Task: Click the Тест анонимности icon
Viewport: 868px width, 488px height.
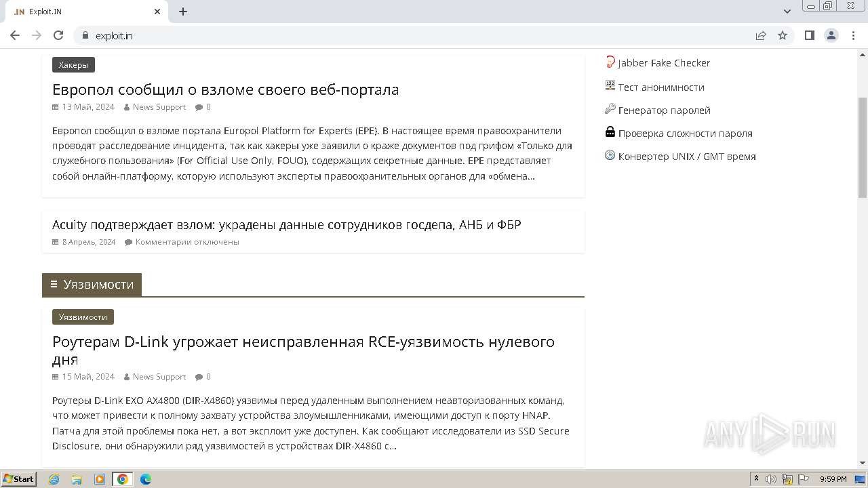Action: 610,86
